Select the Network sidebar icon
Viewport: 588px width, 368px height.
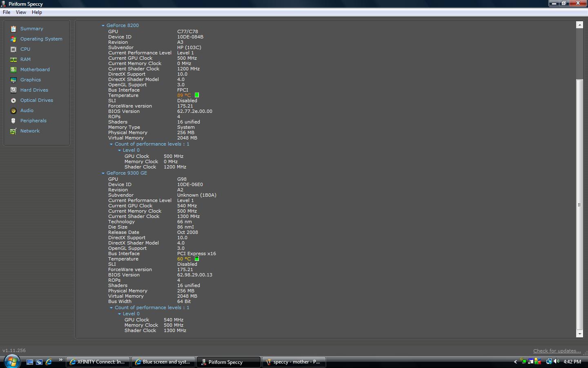pos(13,131)
